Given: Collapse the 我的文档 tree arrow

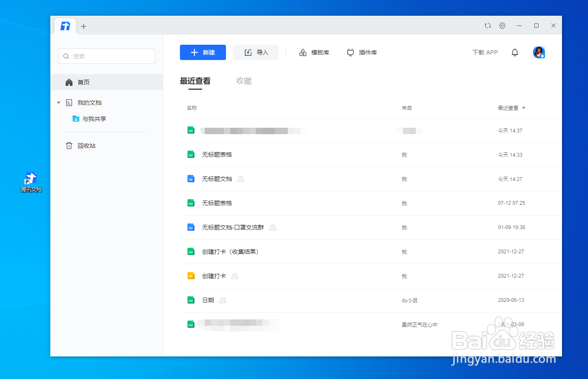Looking at the screenshot, I should (58, 103).
